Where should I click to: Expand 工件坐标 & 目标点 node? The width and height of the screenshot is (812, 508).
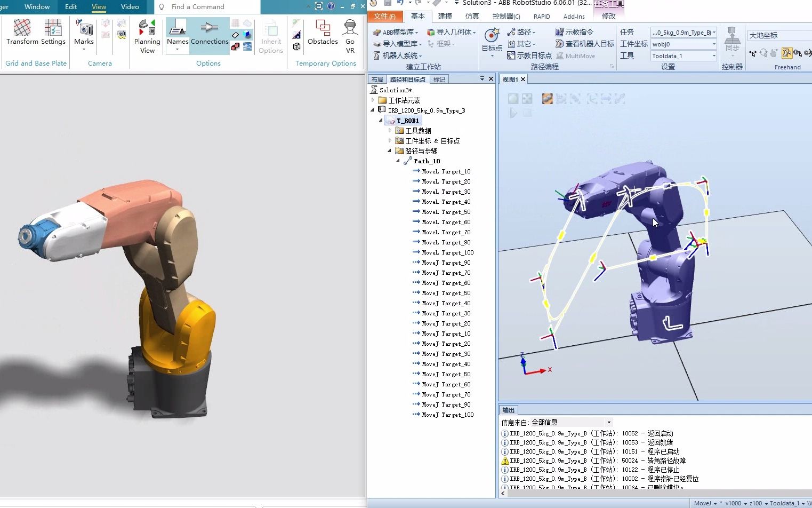point(390,141)
